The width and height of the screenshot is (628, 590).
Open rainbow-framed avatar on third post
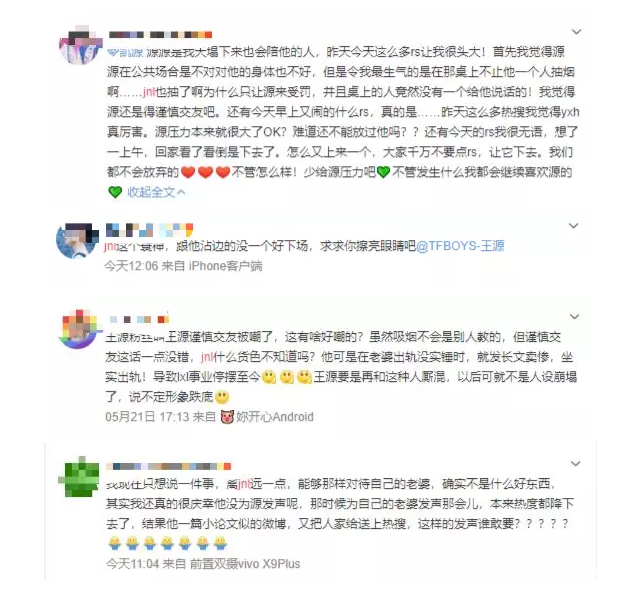[x=79, y=329]
